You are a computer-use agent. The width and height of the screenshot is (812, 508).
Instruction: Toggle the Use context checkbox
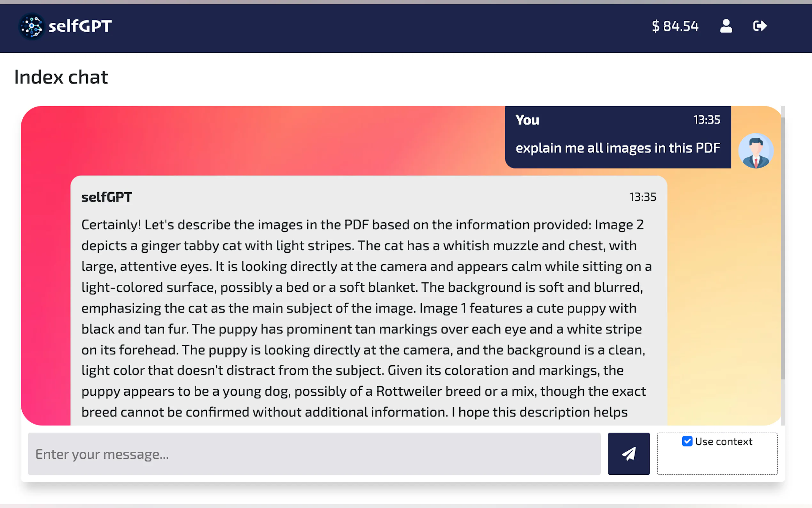(x=687, y=441)
